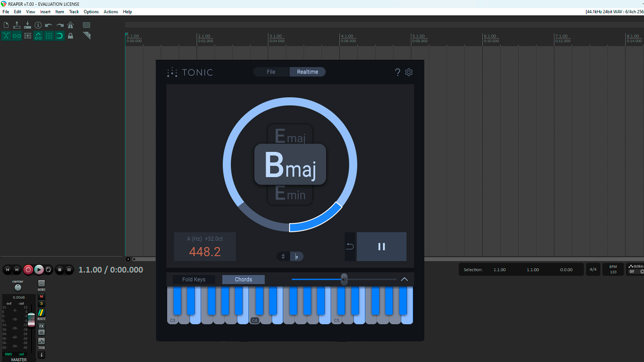644x362 pixels.
Task: Click the Save Project download-arrow icon
Action: click(x=27, y=25)
